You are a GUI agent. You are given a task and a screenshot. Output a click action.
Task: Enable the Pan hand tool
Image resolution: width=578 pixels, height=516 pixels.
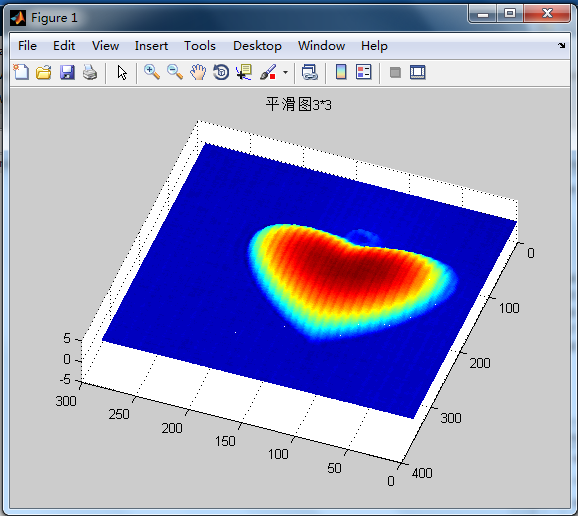[x=198, y=72]
